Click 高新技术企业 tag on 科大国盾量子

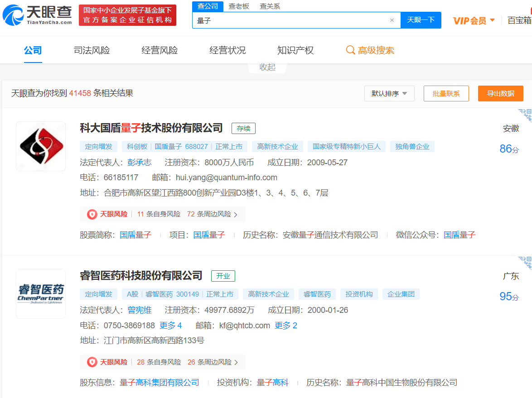[277, 146]
